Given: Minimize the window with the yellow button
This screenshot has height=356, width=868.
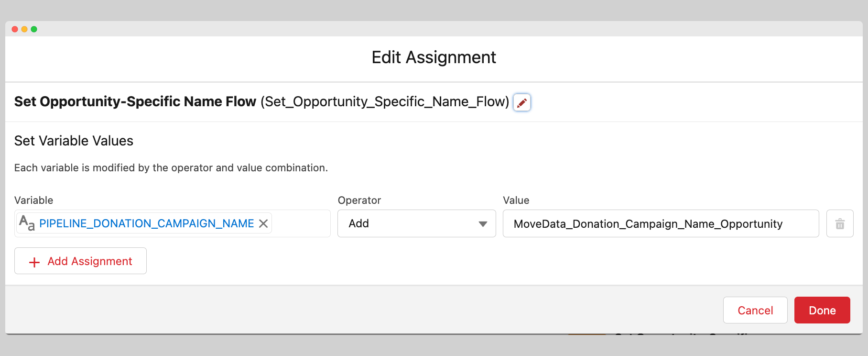Looking at the screenshot, I should tap(24, 29).
